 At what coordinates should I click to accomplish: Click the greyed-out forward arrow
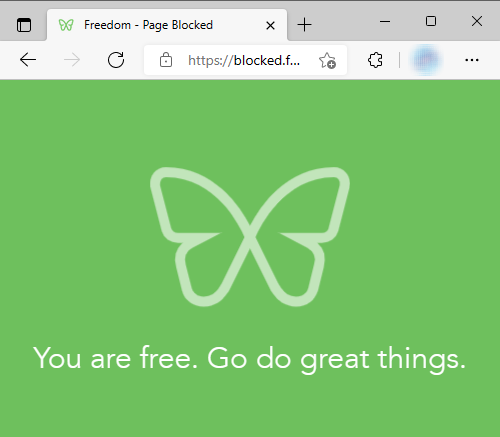[x=72, y=60]
